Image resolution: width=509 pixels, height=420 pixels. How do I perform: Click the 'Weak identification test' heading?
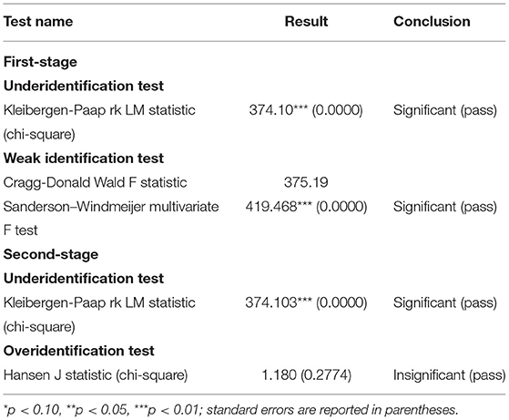tap(84, 159)
